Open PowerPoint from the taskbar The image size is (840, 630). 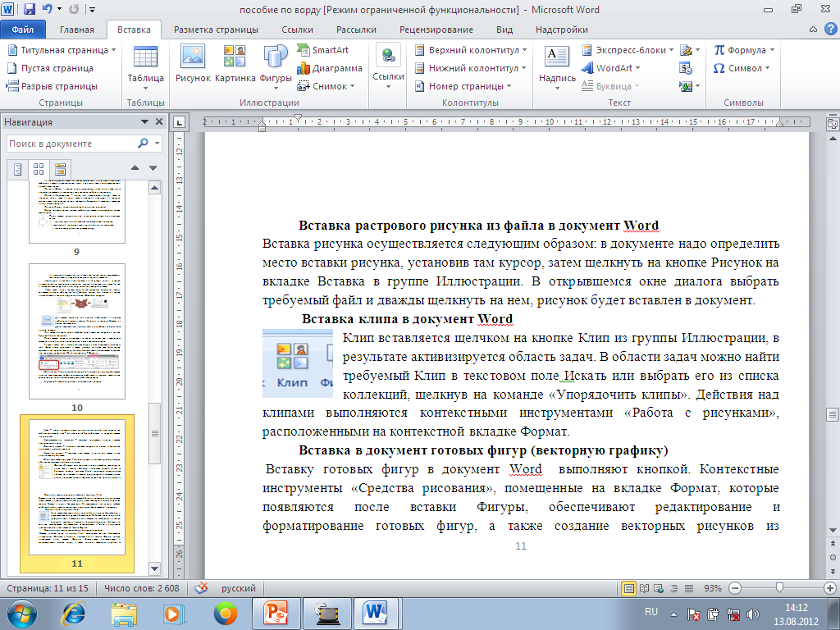276,614
